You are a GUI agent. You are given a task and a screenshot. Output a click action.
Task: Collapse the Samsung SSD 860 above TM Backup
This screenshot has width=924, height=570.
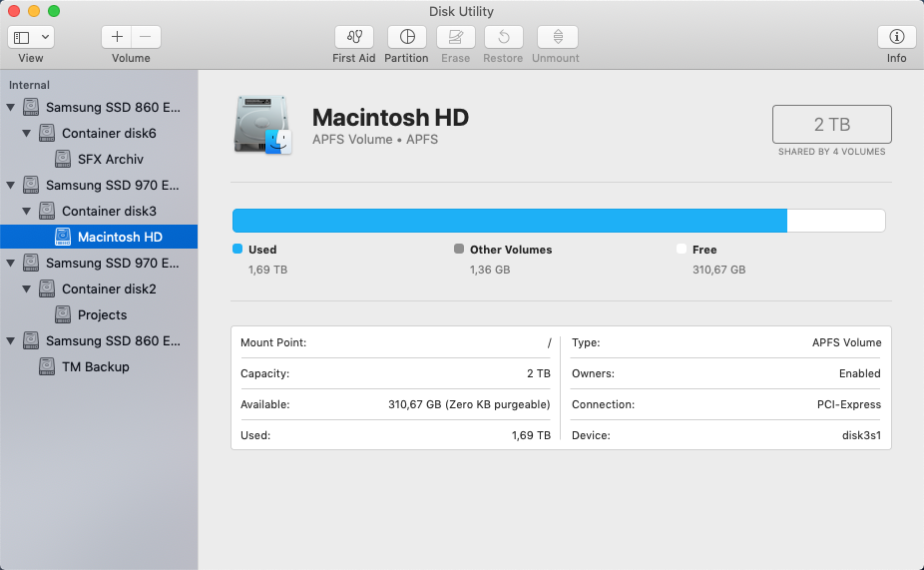pos(11,340)
